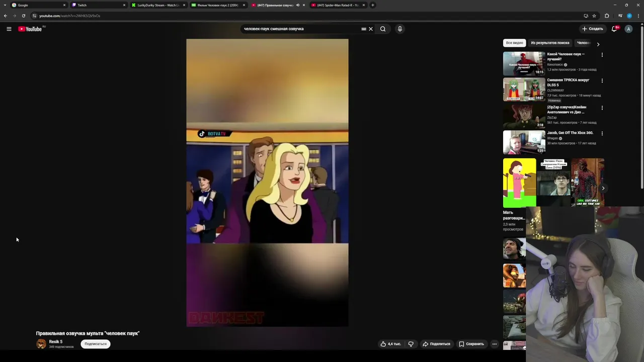Viewport: 644px width, 362px height.
Task: Open 'Cool costumes' Spider-Man Shorts thumbnail
Action: (588, 183)
